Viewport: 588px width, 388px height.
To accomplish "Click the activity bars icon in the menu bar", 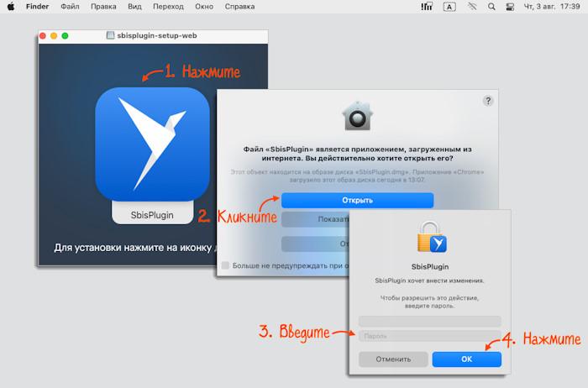I will 427,7.
